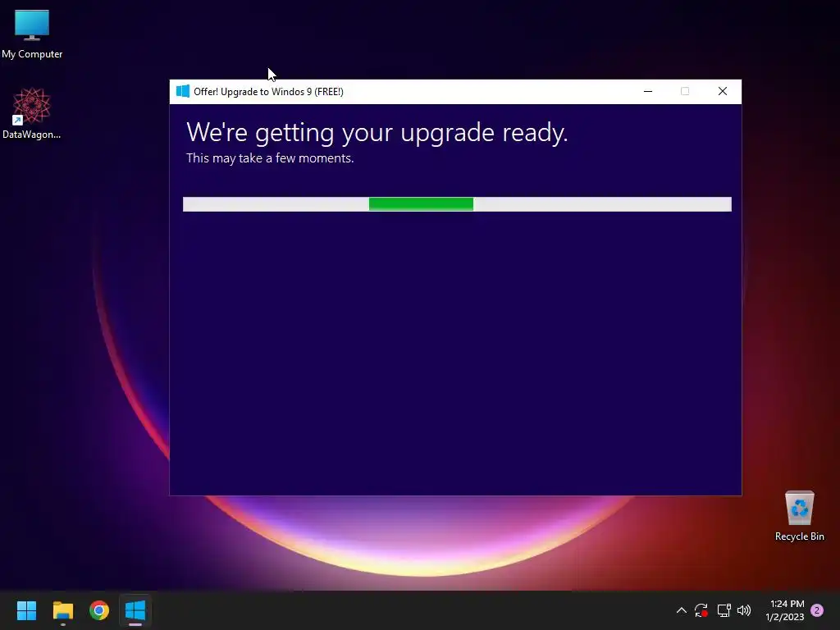Click the 'Offer! Upgrade to Windos 9 (FREE!)' title
Image resolution: width=840 pixels, height=630 pixels.
click(x=268, y=92)
